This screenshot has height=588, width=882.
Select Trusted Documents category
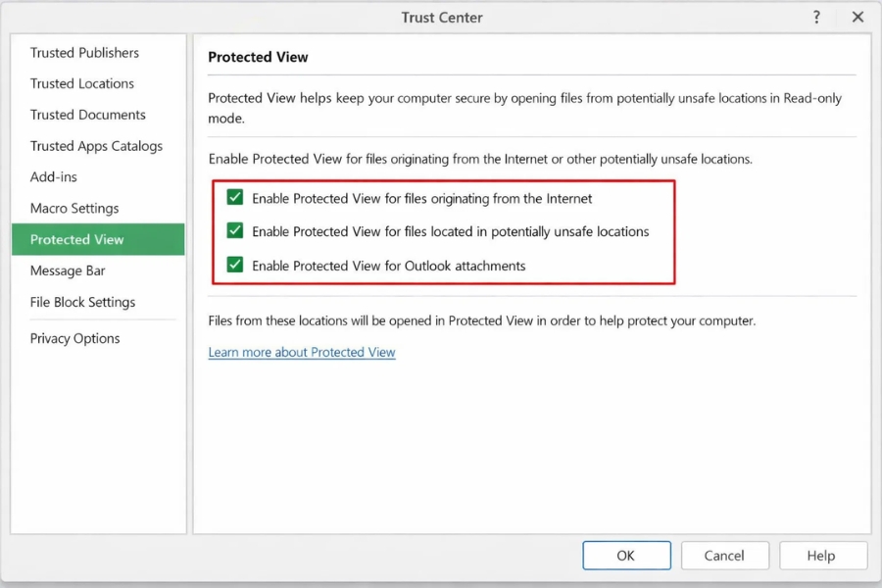pos(87,115)
